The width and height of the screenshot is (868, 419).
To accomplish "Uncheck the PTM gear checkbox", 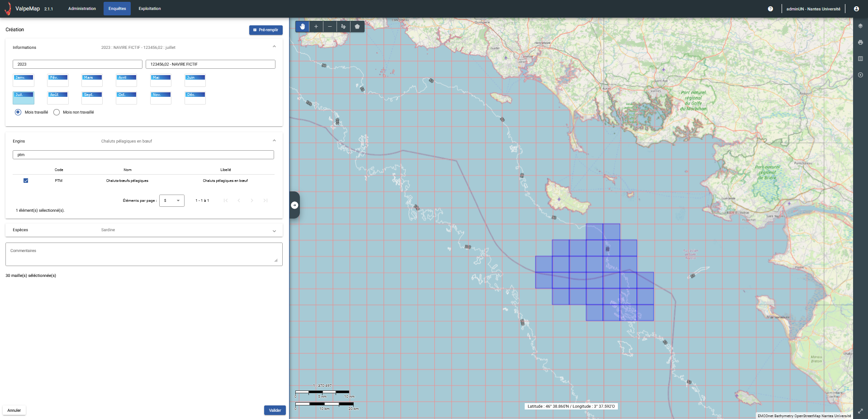I will coord(26,181).
